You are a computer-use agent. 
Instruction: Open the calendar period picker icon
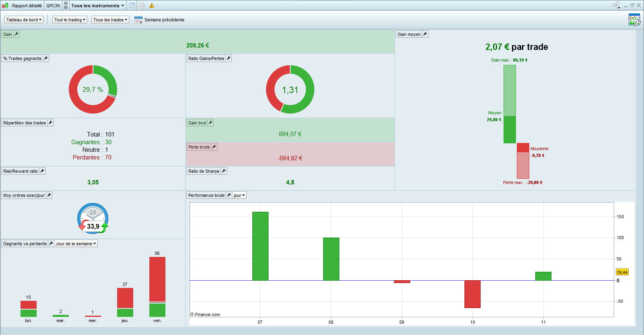(138, 20)
